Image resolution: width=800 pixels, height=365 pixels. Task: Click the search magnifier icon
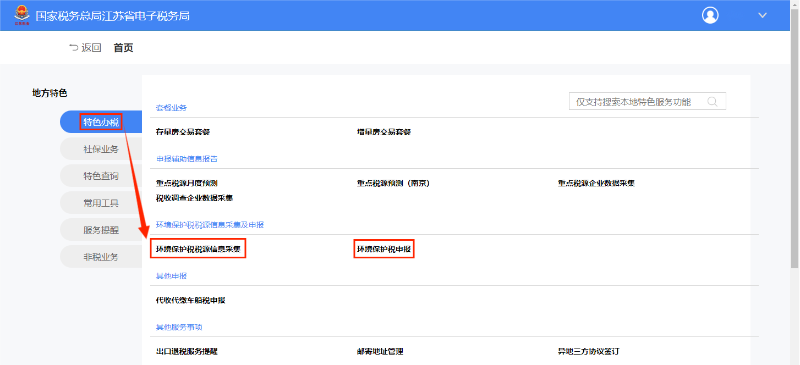[x=712, y=102]
